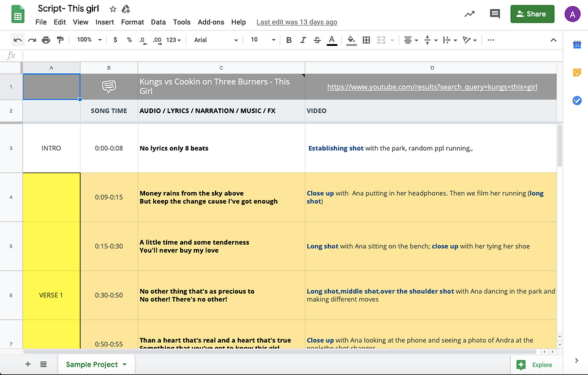Open the YouTube search link in D1
The height and width of the screenshot is (375, 588).
pyautogui.click(x=432, y=87)
